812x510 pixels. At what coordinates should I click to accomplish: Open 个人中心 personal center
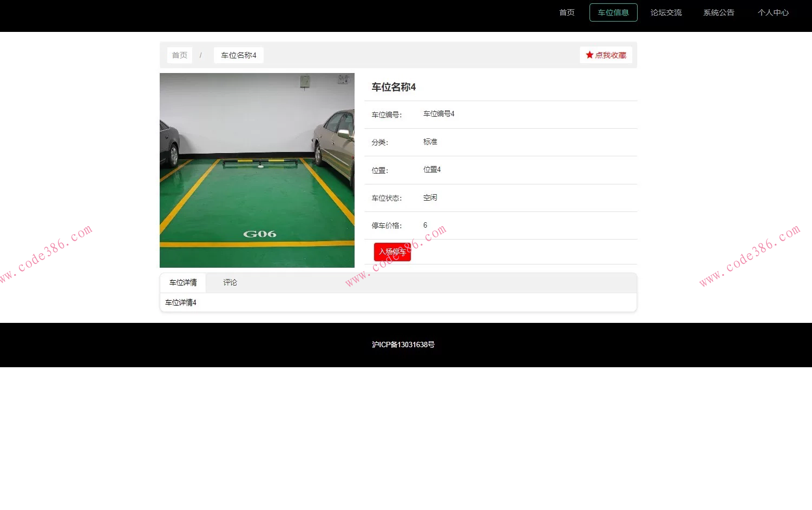tap(773, 12)
